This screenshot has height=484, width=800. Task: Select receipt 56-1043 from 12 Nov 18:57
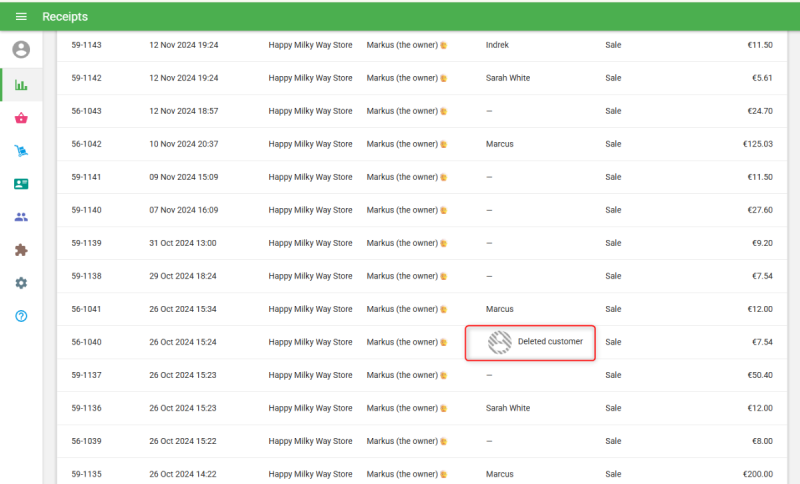(86, 111)
